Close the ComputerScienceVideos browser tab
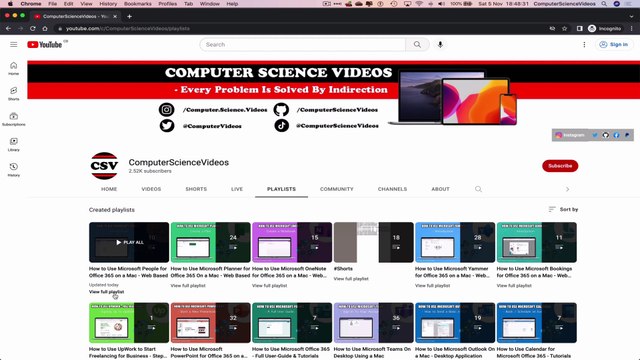The width and height of the screenshot is (640, 360). coord(115,16)
